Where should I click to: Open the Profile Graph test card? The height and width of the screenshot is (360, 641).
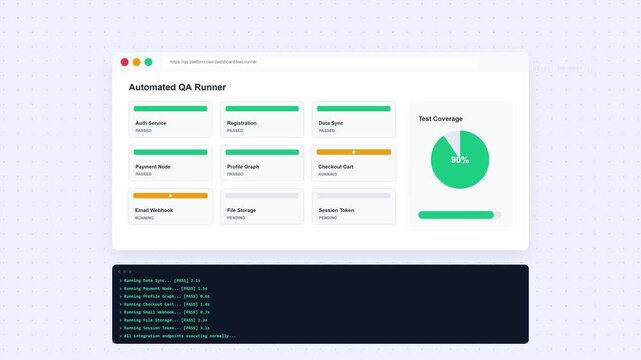click(x=262, y=163)
